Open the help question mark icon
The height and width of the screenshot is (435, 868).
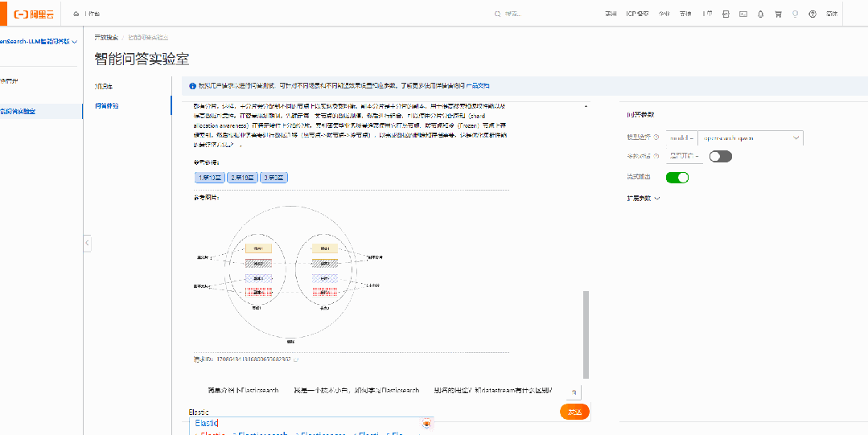(x=812, y=14)
